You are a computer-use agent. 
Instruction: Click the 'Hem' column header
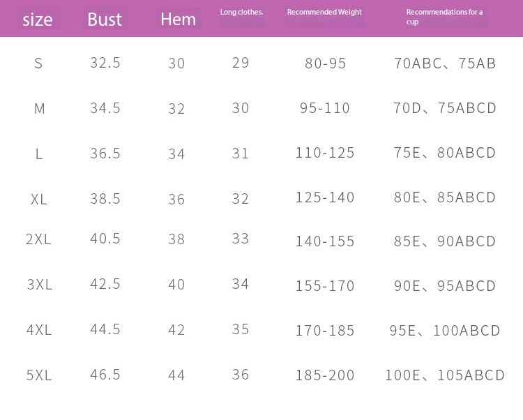[178, 19]
